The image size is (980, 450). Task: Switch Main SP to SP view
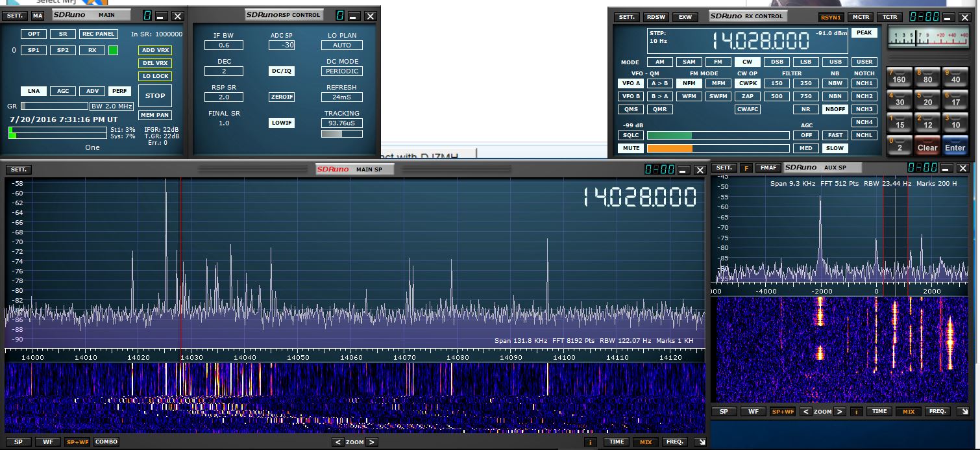[x=18, y=442]
